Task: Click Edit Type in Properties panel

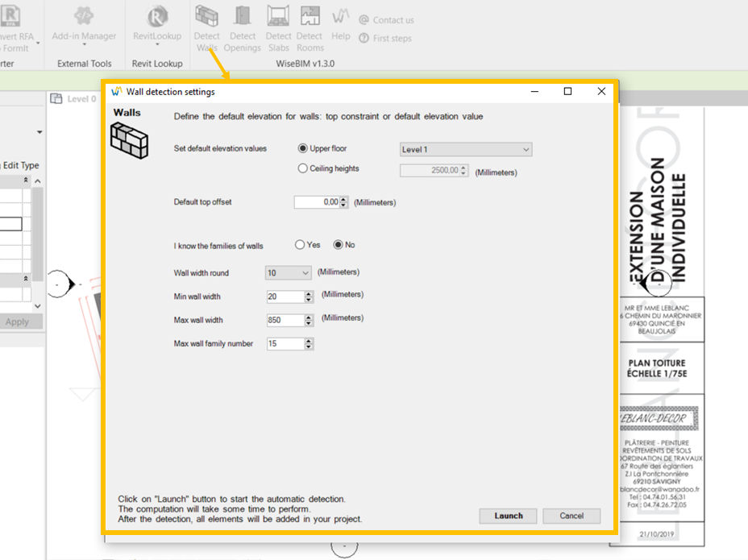Action: click(x=21, y=165)
